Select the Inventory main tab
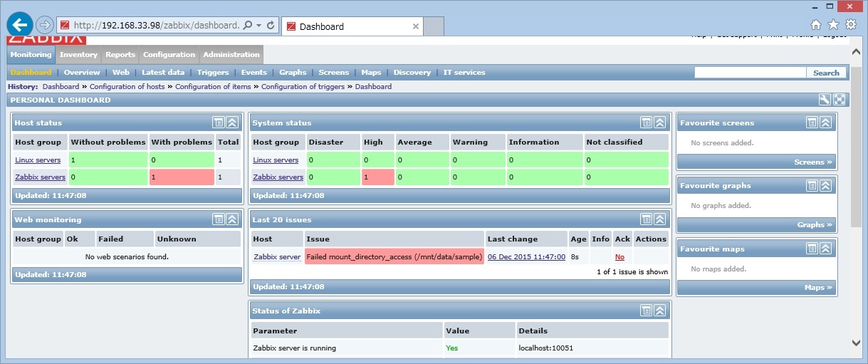Screen dimensions: 868x364 coord(78,54)
